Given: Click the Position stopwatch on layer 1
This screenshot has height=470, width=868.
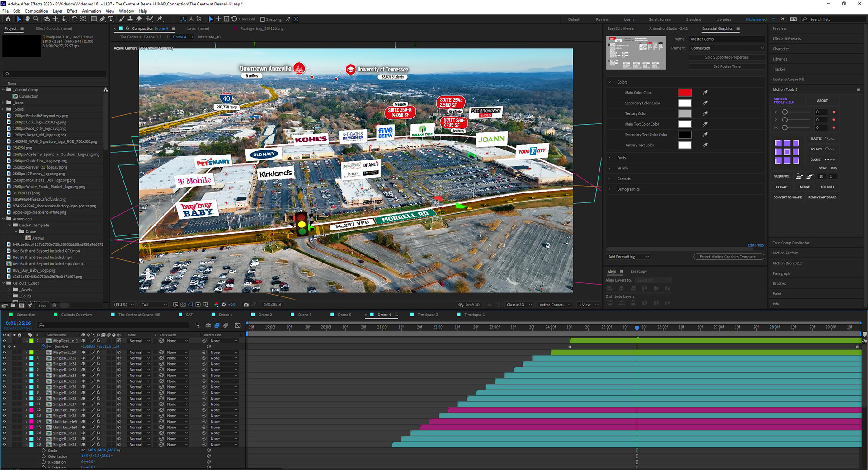Looking at the screenshot, I should pos(44,347).
